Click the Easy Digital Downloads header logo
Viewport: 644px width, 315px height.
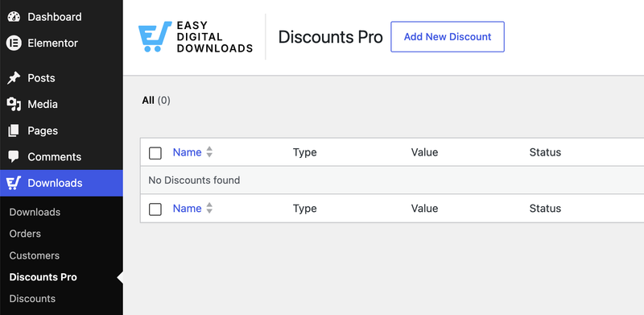(196, 37)
